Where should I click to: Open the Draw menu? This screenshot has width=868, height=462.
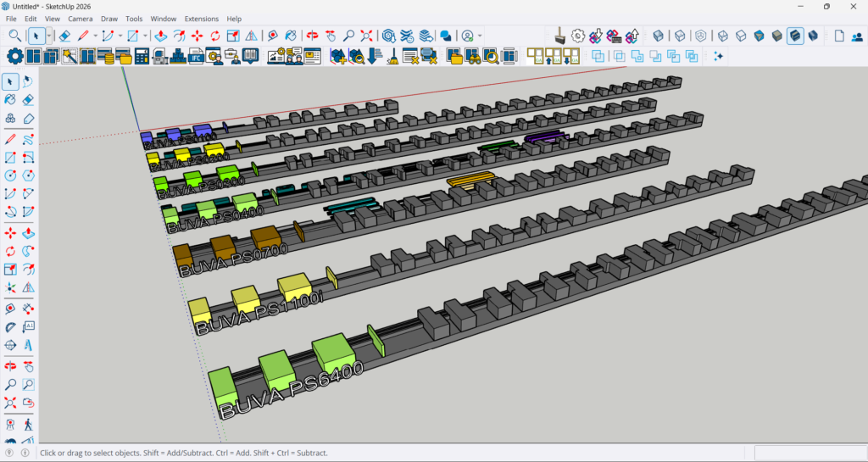click(x=109, y=19)
